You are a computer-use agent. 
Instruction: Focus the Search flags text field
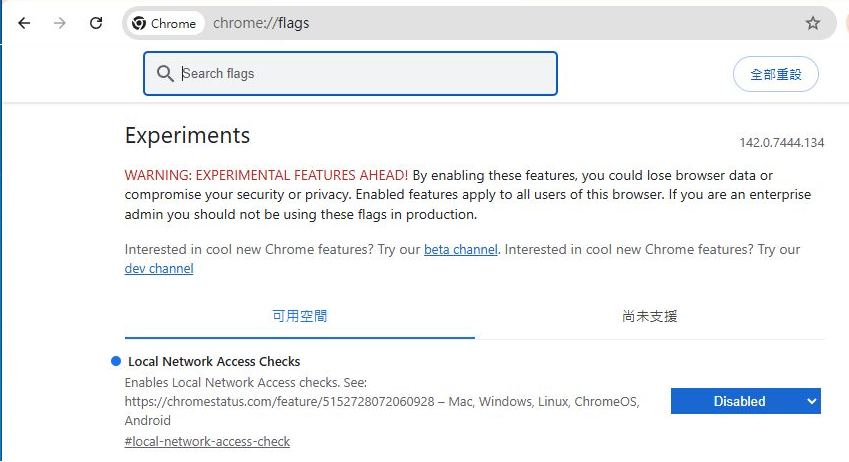[x=360, y=74]
